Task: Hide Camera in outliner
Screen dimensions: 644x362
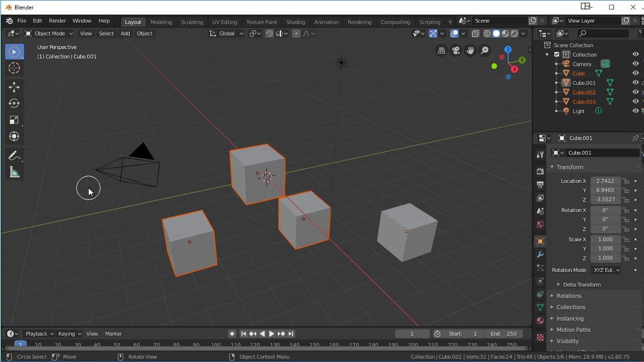Action: [635, 64]
